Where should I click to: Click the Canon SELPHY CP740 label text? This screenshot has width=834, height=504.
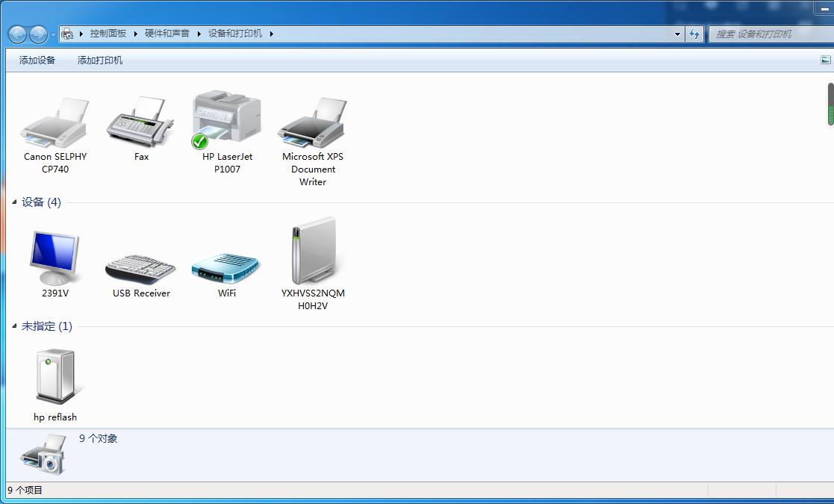pos(55,163)
